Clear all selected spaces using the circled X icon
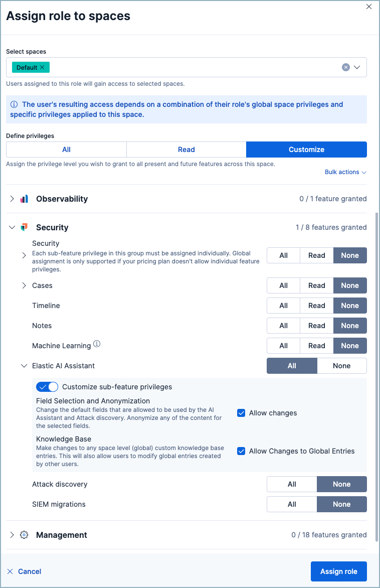 [x=345, y=67]
